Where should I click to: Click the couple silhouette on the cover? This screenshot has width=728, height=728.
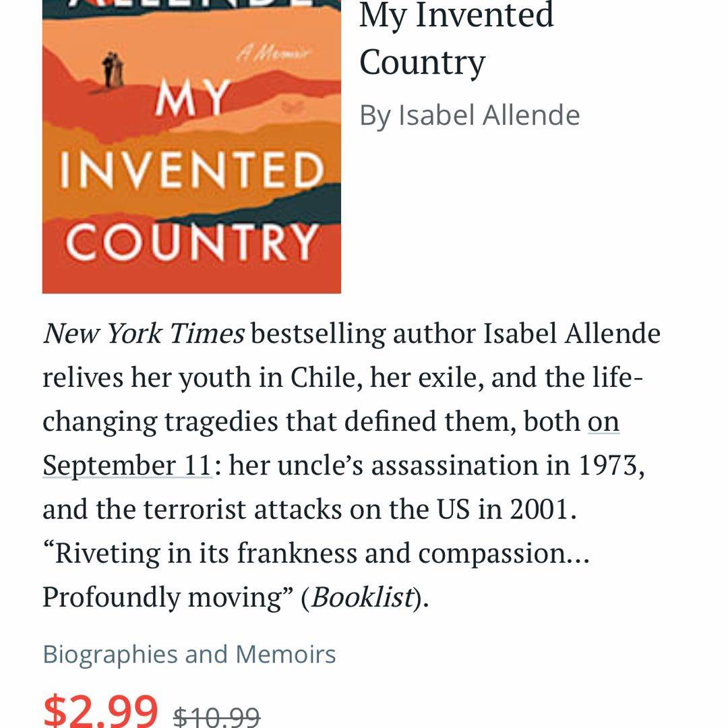click(112, 69)
